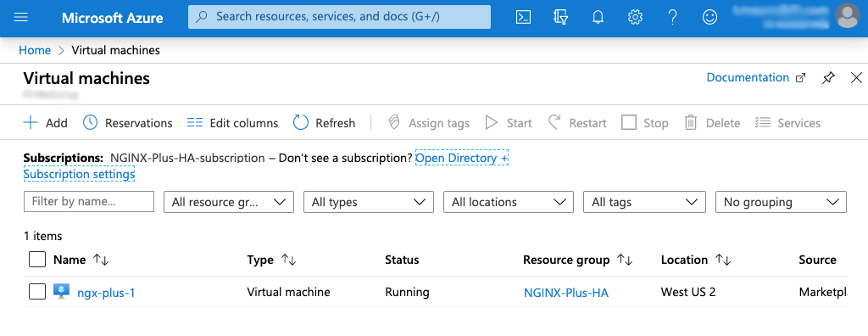
Task: Open Edit columns
Action: point(232,122)
